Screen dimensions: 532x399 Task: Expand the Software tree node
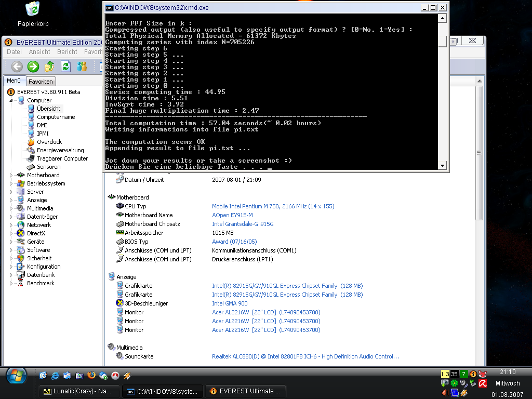[x=11, y=250]
